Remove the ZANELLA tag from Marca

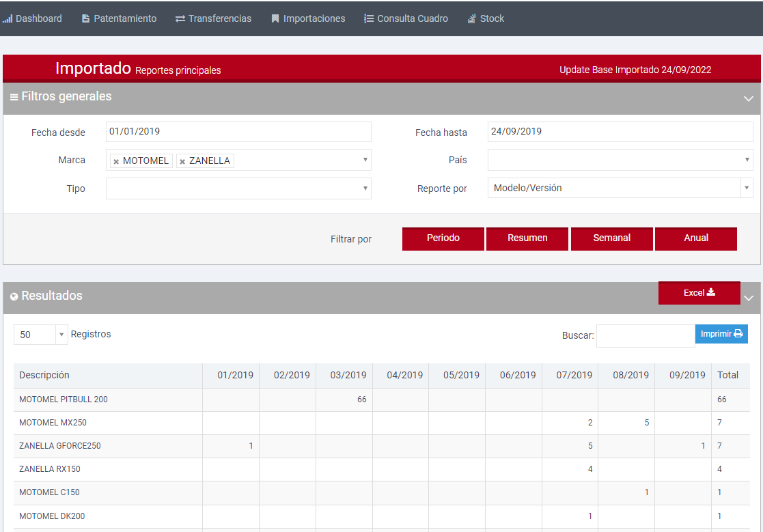[x=182, y=161]
